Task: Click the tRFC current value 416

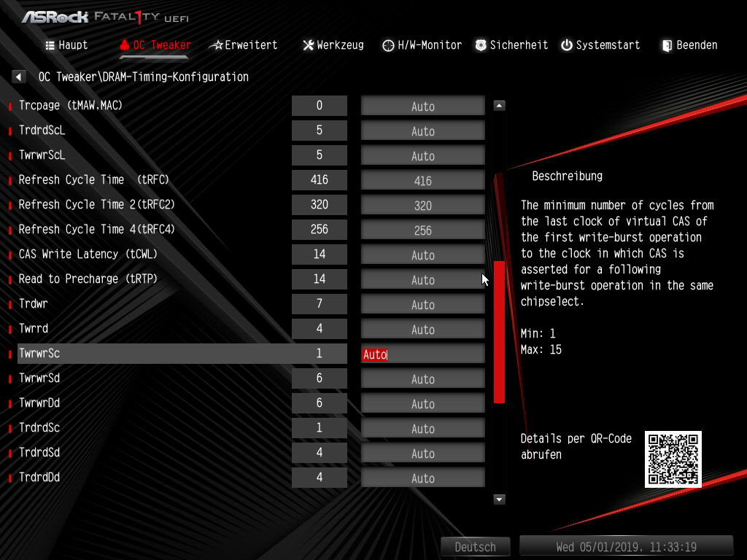Action: (x=320, y=180)
